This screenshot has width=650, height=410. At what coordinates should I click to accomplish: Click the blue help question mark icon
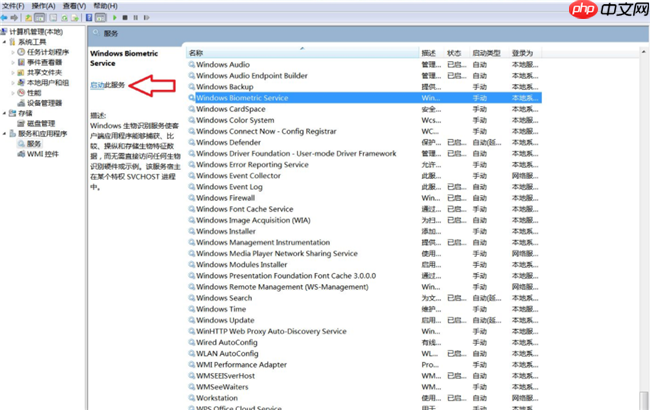click(89, 17)
